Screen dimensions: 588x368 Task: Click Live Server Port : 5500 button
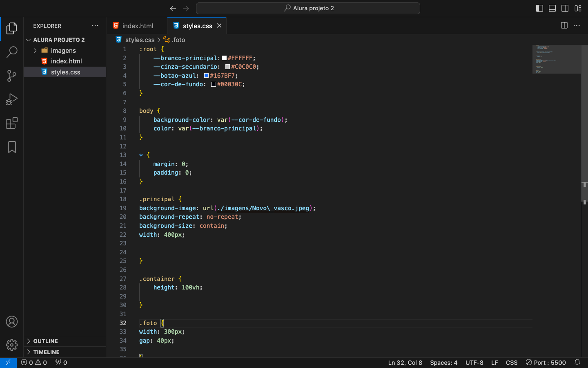pyautogui.click(x=546, y=363)
